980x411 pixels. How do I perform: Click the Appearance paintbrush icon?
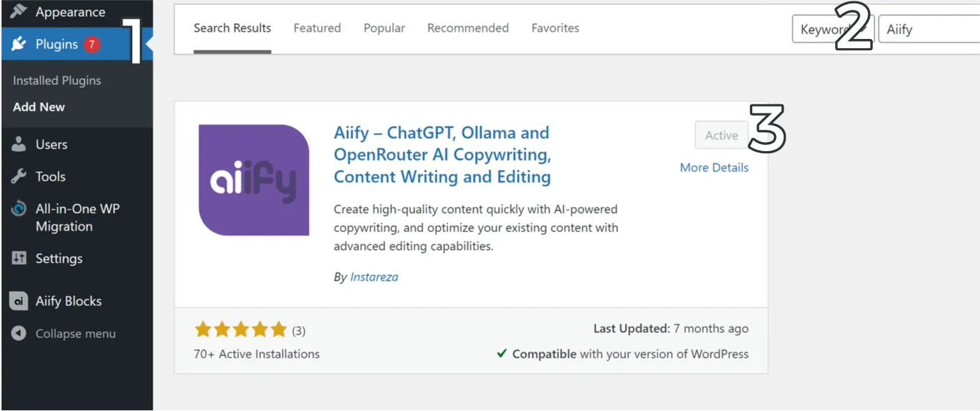(19, 12)
